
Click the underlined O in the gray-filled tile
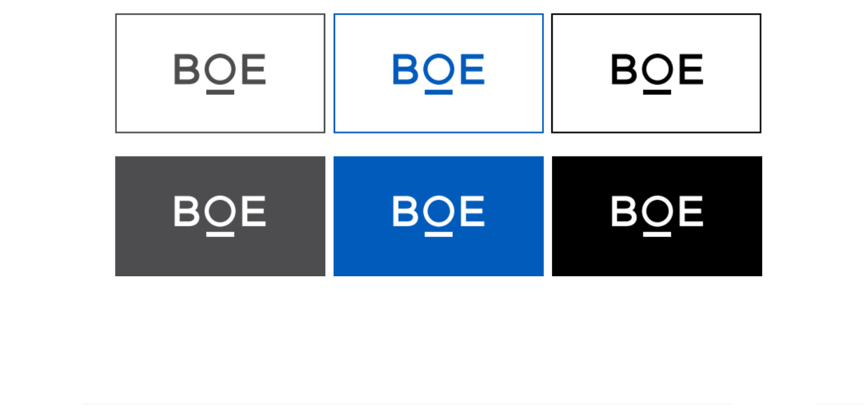point(219,212)
